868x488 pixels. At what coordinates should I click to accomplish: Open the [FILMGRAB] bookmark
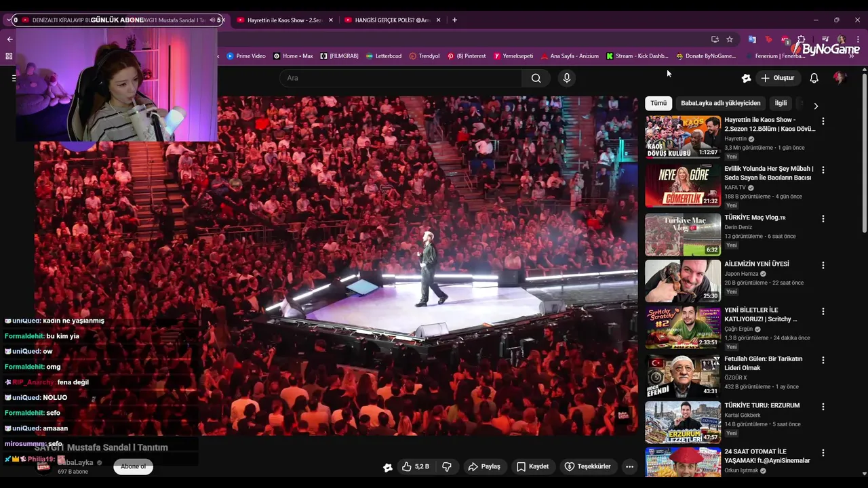point(339,56)
